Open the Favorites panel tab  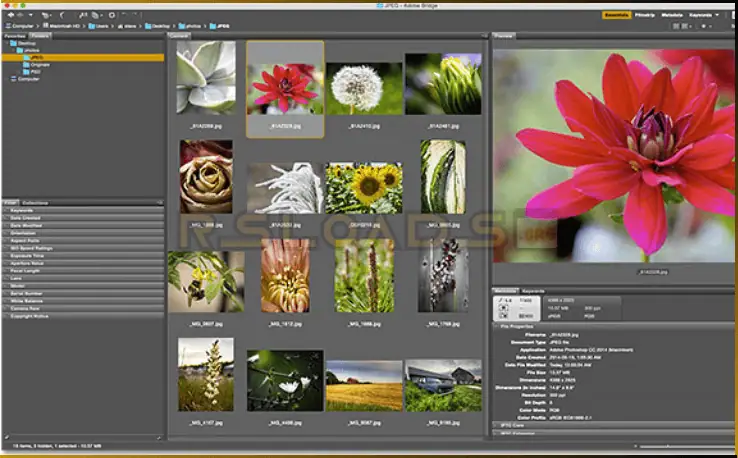click(x=15, y=36)
